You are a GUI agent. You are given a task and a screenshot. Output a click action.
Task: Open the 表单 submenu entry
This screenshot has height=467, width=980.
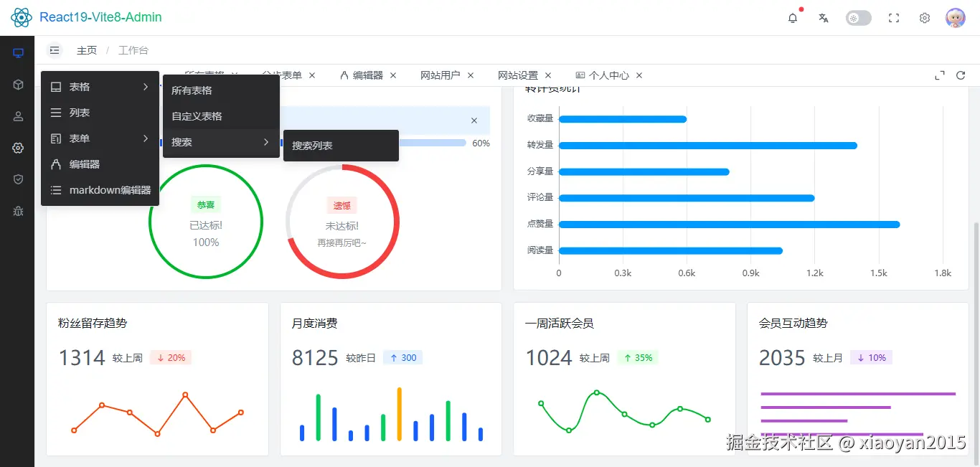point(100,138)
